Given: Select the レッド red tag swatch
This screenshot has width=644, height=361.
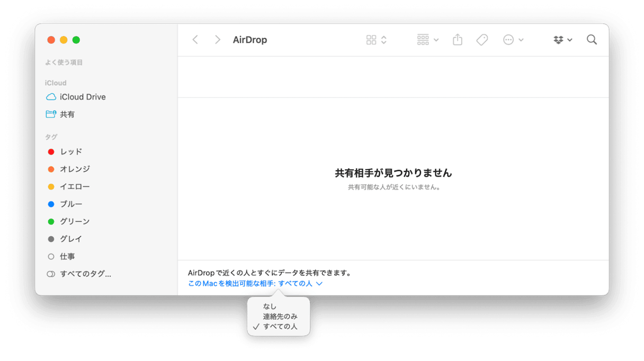Looking at the screenshot, I should coord(51,151).
